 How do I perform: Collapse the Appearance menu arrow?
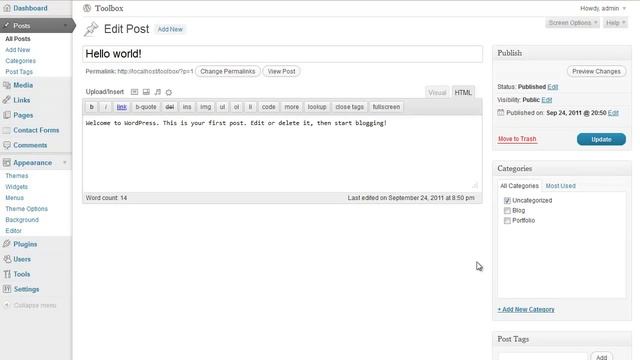pyautogui.click(x=65, y=162)
